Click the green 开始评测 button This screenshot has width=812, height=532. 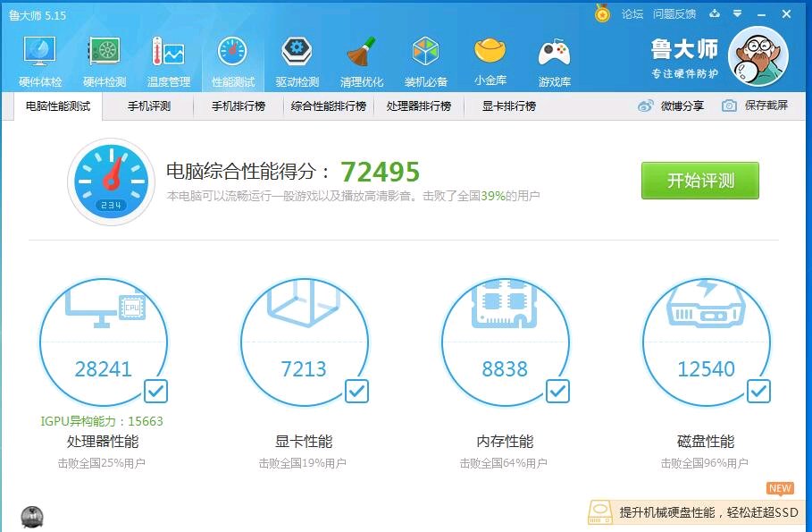tap(700, 181)
